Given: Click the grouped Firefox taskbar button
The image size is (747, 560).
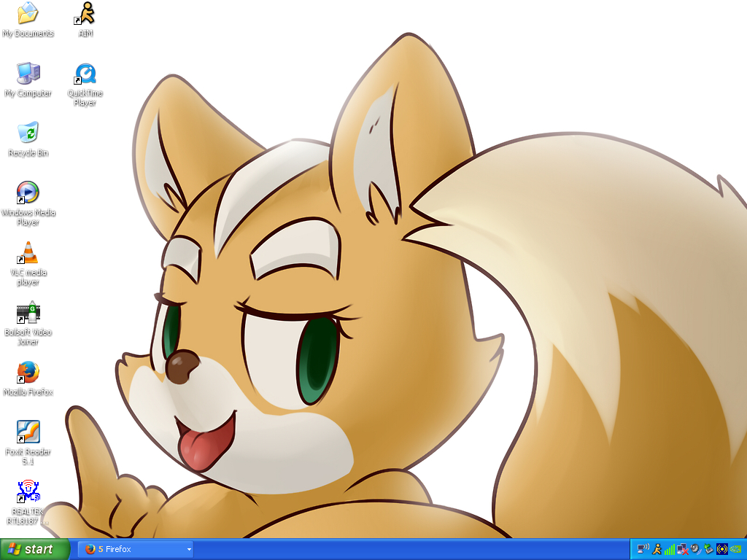Looking at the screenshot, I should pos(131,549).
